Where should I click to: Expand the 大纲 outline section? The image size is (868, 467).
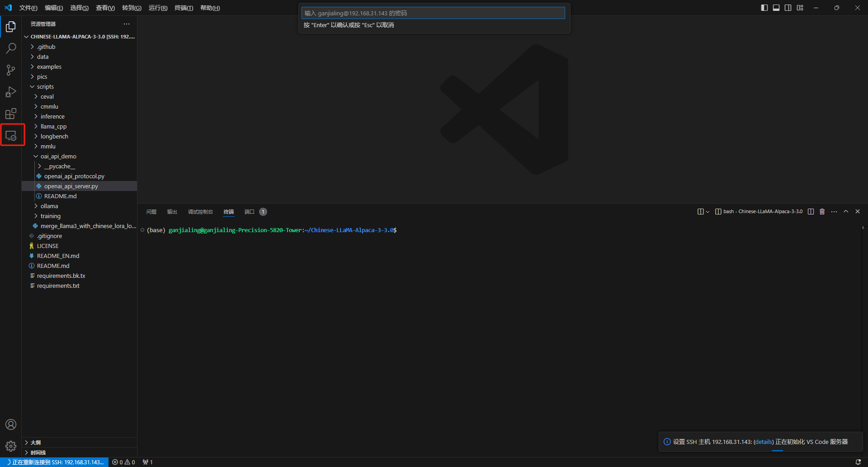[x=79, y=443]
